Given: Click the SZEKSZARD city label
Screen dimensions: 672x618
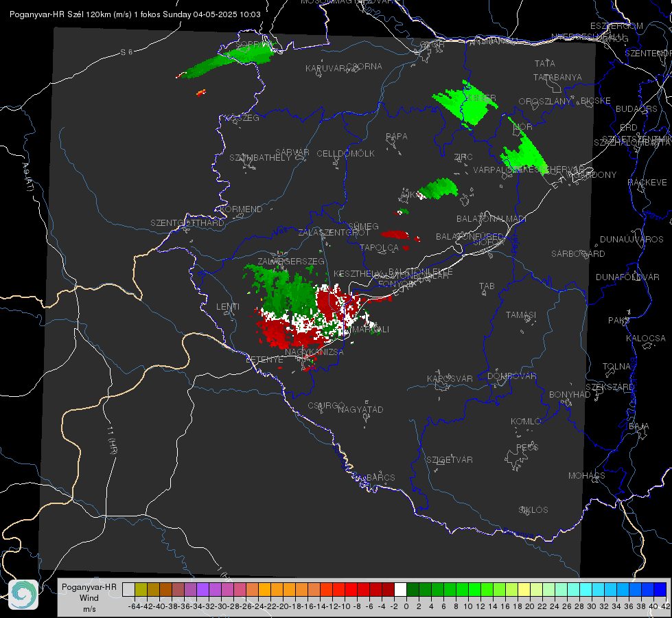Looking at the screenshot, I should coord(610,387).
